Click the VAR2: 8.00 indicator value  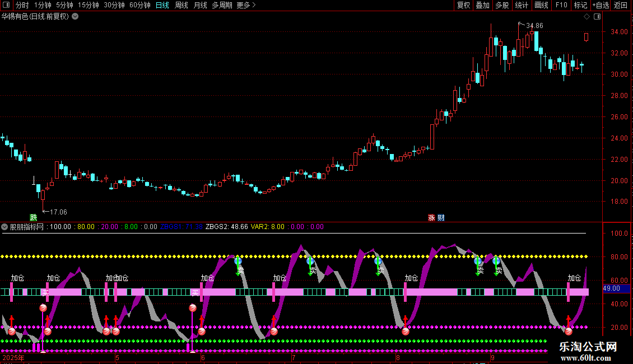pos(267,227)
